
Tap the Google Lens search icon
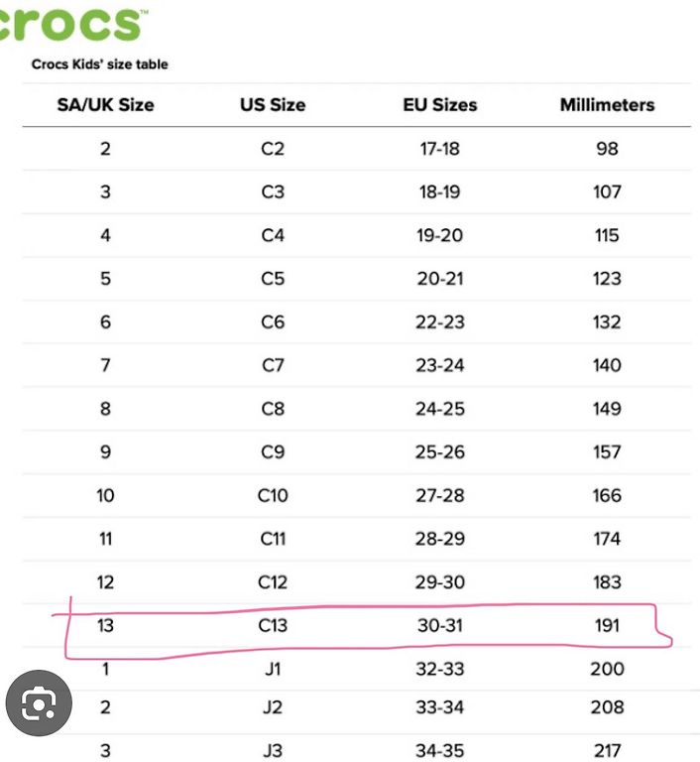[x=39, y=702]
